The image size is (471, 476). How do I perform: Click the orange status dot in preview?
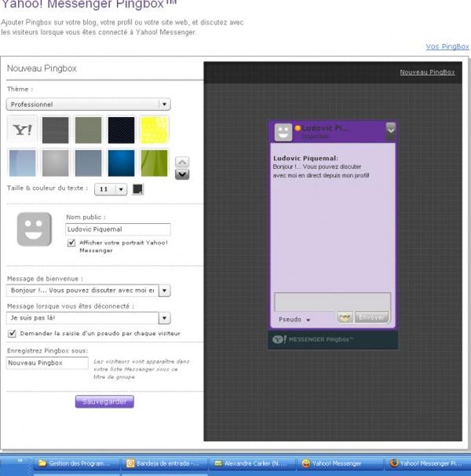click(298, 128)
